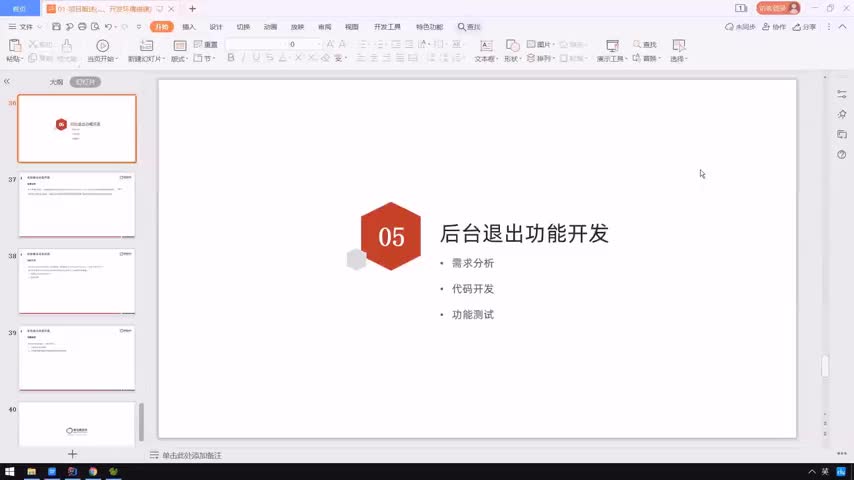
Task: Toggle strikethrough formatting (S)
Action: point(269,58)
